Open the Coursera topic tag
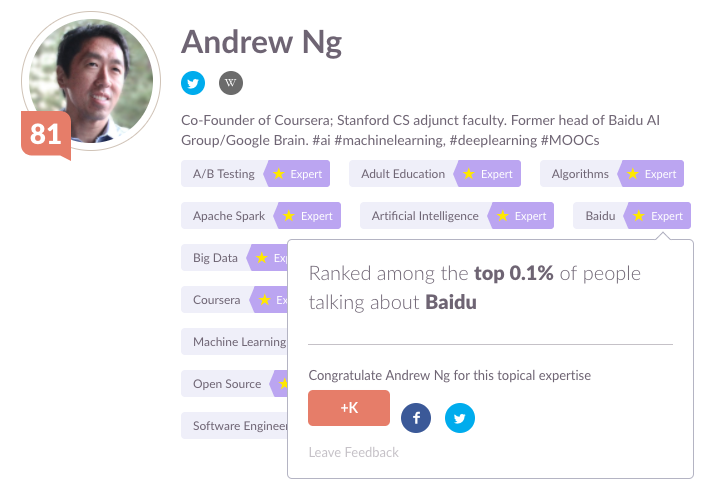712x488 pixels. tap(217, 300)
